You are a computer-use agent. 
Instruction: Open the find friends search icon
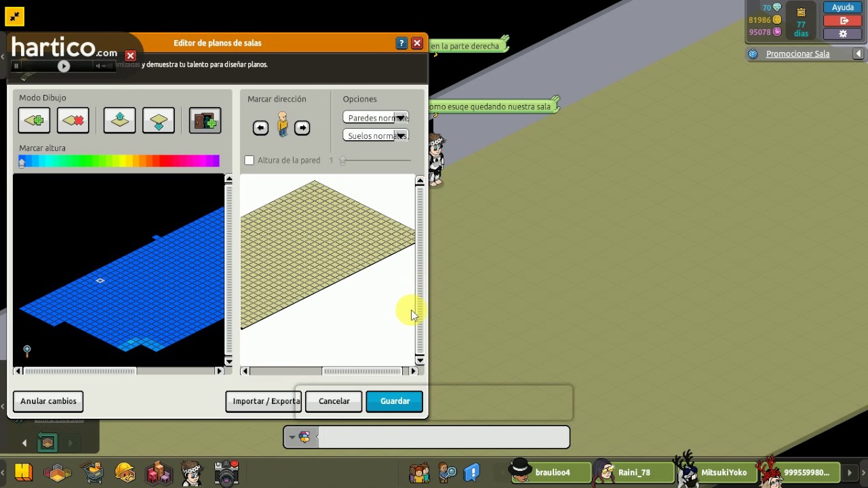tap(447, 472)
